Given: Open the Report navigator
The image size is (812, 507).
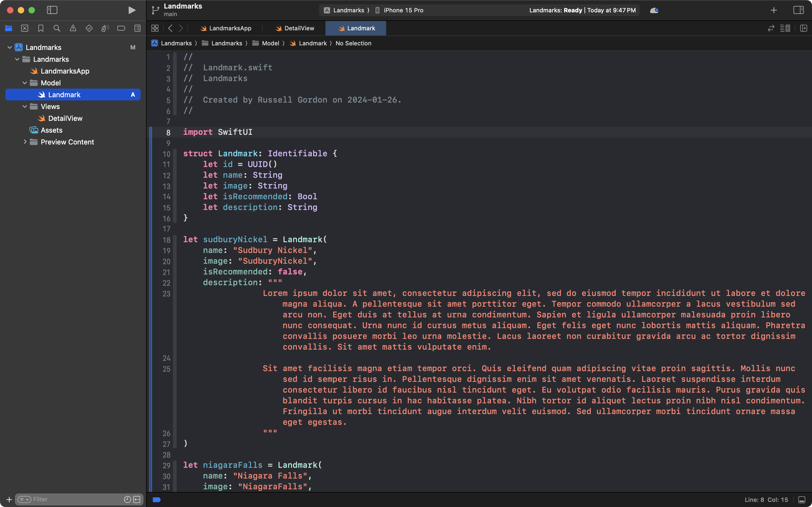Looking at the screenshot, I should pyautogui.click(x=137, y=28).
